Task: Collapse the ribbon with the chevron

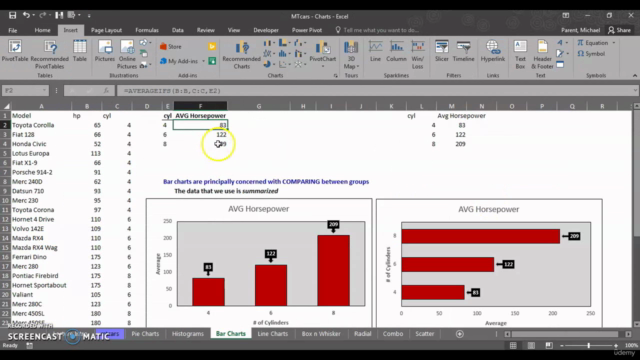Action: 635,76
